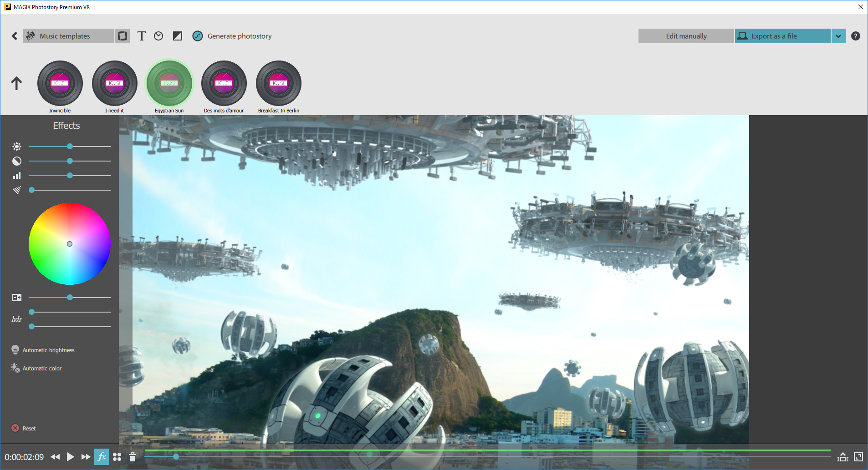Click the Generate photostory icon
Viewport: 868px width, 470px height.
coord(198,36)
